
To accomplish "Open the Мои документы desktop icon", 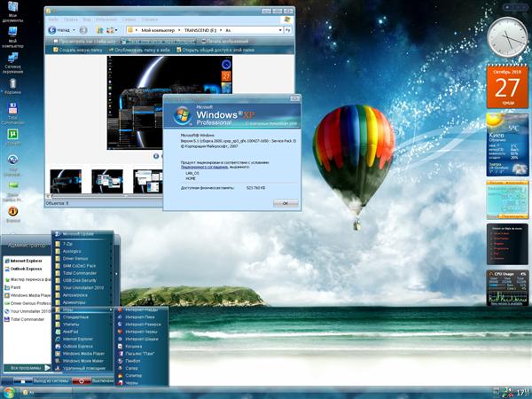I will [x=12, y=12].
